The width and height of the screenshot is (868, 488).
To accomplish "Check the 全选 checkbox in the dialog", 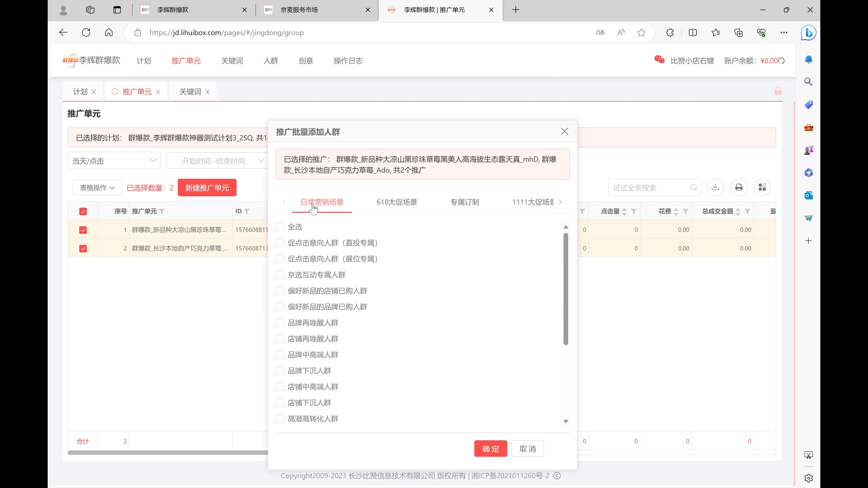I will [x=280, y=226].
